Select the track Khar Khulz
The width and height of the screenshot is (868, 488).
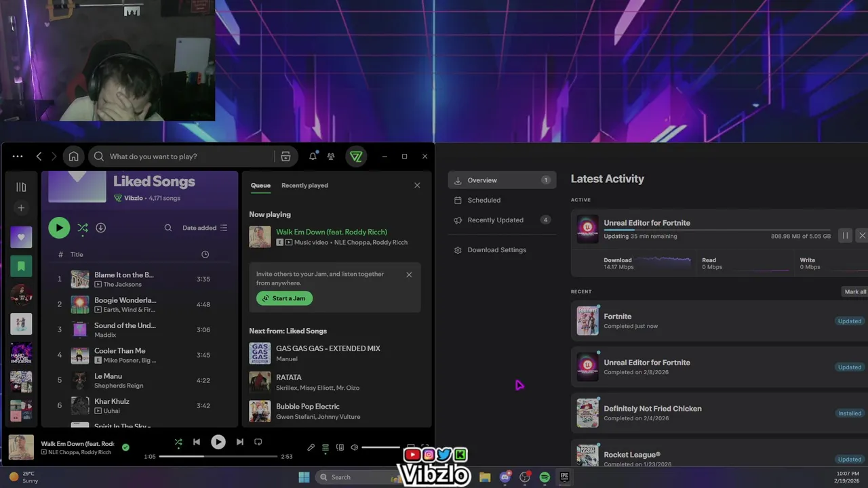pyautogui.click(x=139, y=406)
